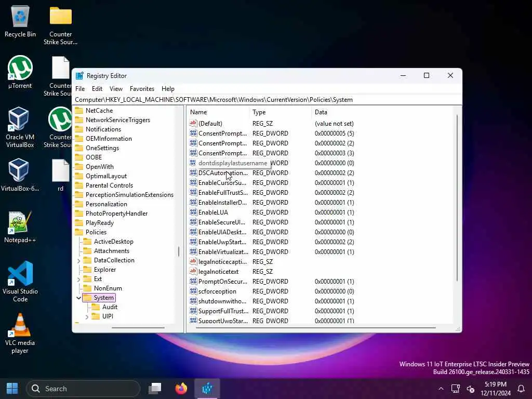Expand the UIPI subkey
532x399 pixels.
point(87,316)
